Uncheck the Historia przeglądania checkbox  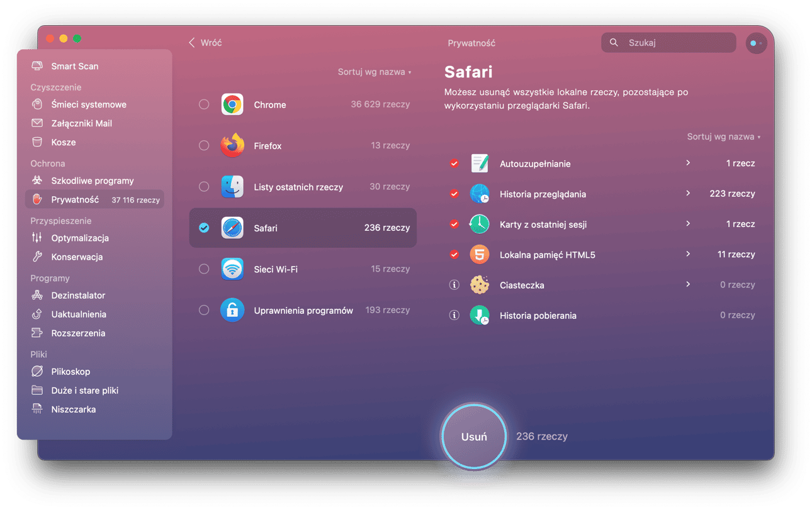(x=454, y=194)
